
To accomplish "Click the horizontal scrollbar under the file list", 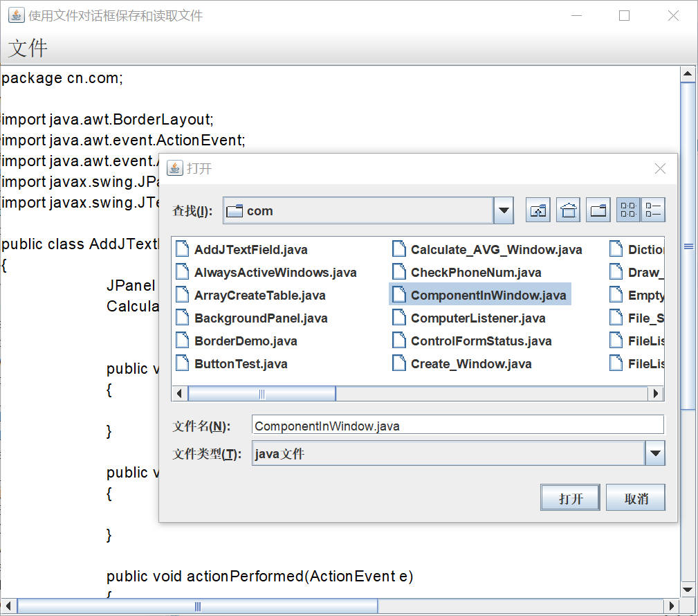I will tap(261, 393).
